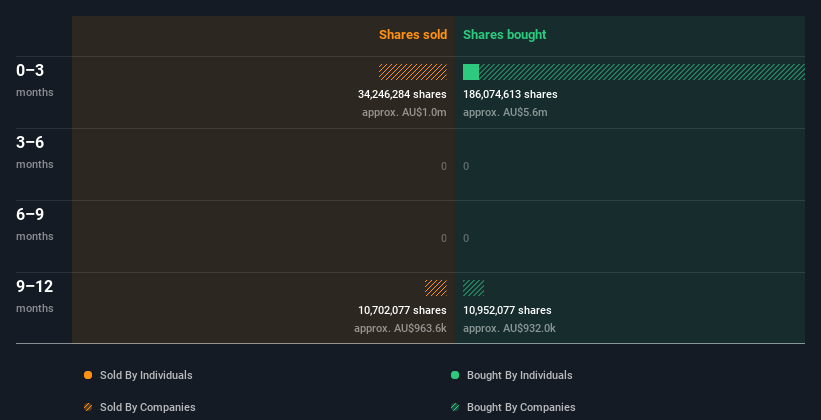Image resolution: width=821 pixels, height=420 pixels.
Task: Click the striped Bought By Companies legend icon
Action: (455, 407)
